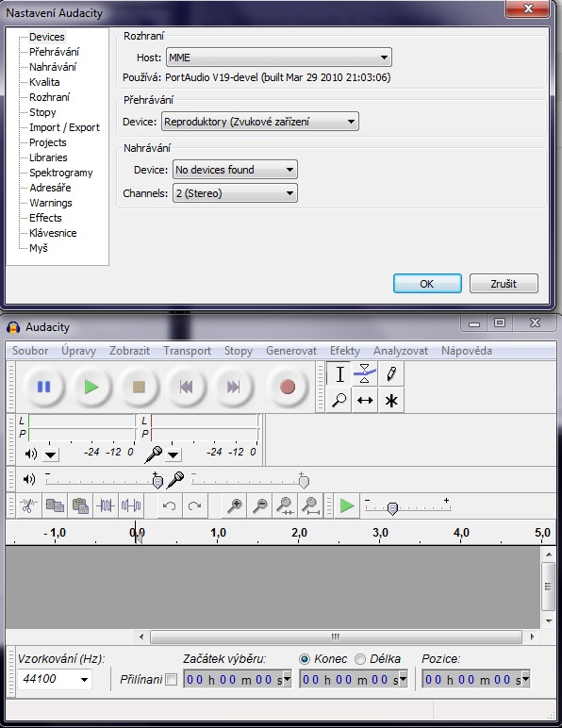The image size is (562, 728).
Task: Select the Délka radio button
Action: [x=360, y=659]
